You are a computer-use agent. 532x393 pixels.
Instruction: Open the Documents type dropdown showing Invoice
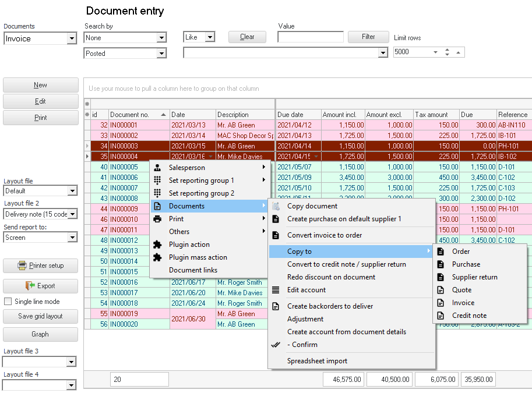72,39
